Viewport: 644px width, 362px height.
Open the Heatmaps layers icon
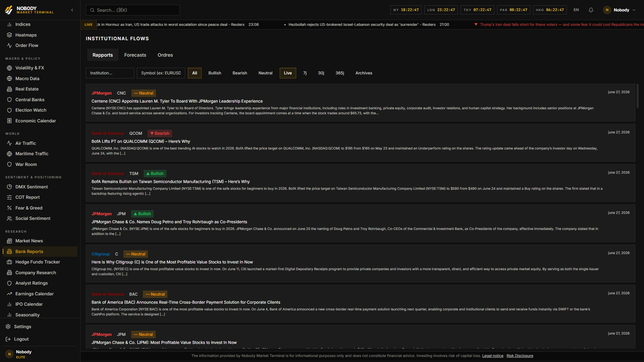(9, 35)
